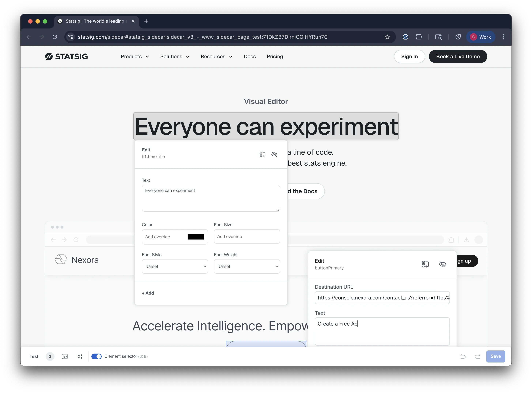Select the Pricing menu item
This screenshot has height=393, width=532.
(x=275, y=56)
